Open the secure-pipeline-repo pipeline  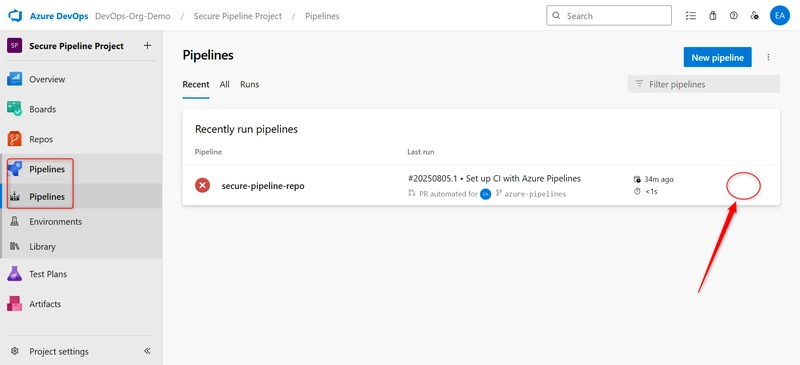pyautogui.click(x=263, y=186)
